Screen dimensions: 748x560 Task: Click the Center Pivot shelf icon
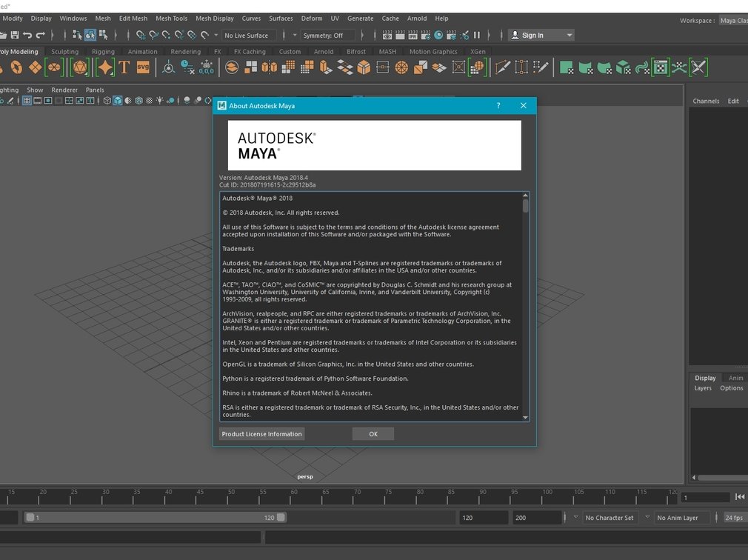pyautogui.click(x=168, y=67)
